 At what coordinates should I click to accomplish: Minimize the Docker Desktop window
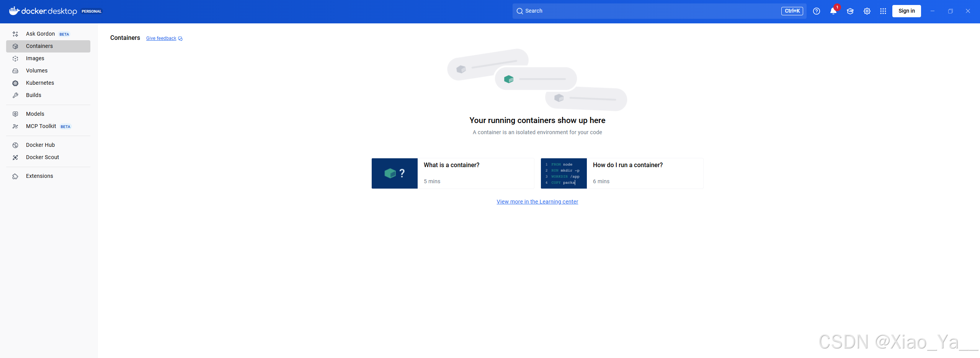click(933, 11)
